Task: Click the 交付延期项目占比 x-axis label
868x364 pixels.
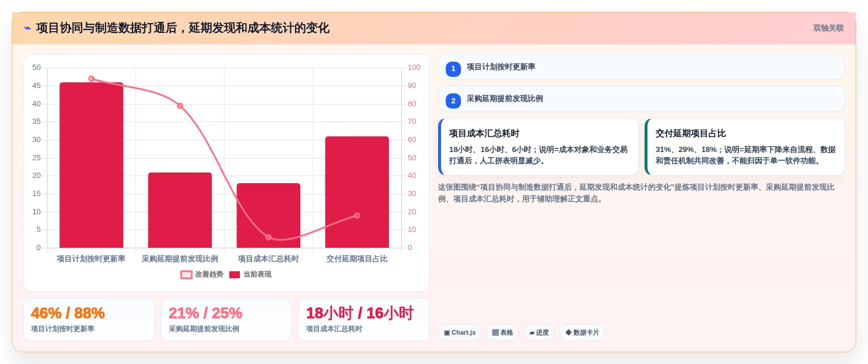Action: pyautogui.click(x=357, y=259)
